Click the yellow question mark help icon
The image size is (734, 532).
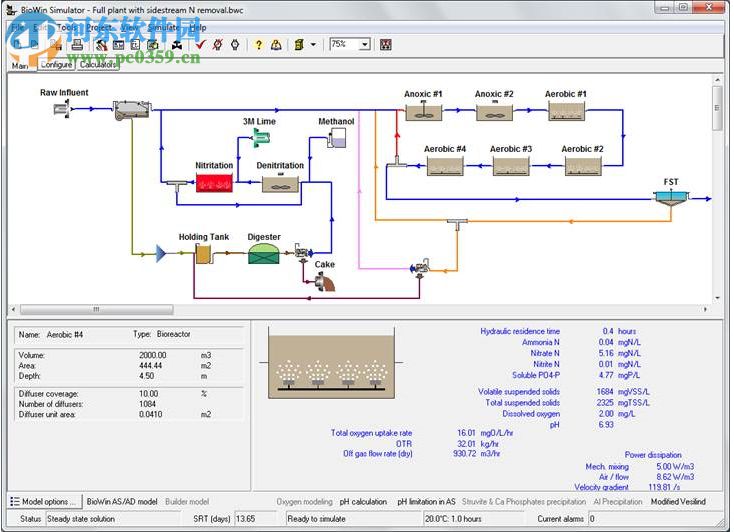pyautogui.click(x=258, y=45)
